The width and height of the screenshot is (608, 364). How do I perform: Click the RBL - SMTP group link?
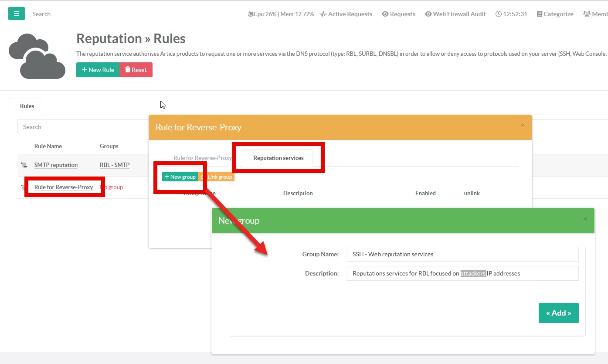pyautogui.click(x=114, y=165)
